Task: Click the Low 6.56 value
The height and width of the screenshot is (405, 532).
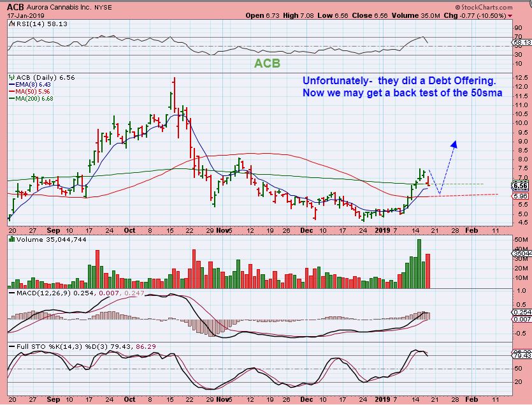Action: pyautogui.click(x=333, y=16)
